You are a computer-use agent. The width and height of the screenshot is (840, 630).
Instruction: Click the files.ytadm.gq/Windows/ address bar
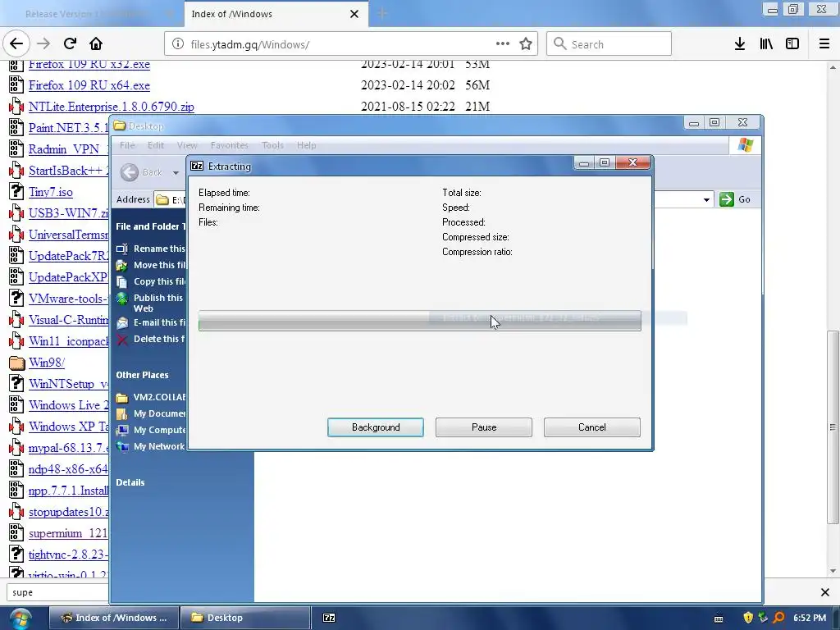point(351,44)
